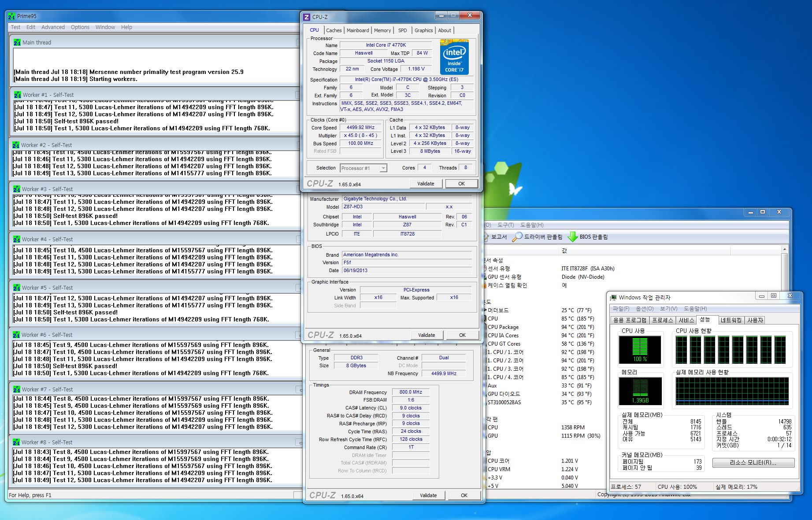Click the Worker #2 Self-Test window icon

point(15,145)
